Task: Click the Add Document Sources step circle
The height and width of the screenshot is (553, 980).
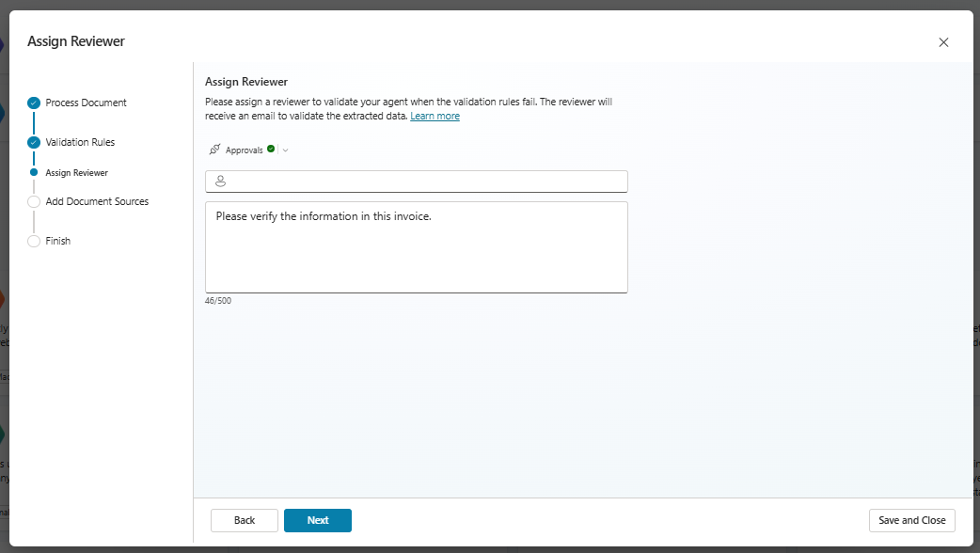Action: point(34,201)
